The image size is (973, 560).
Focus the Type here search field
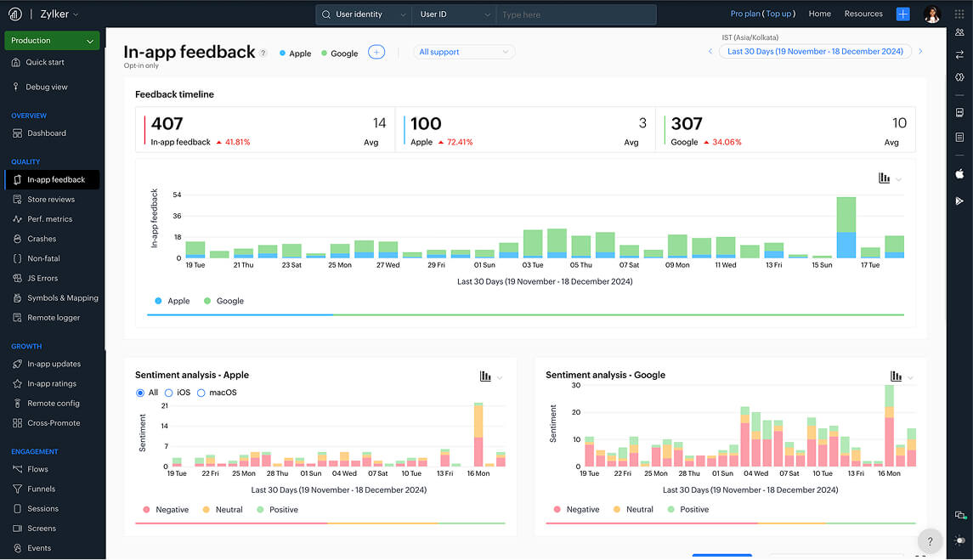576,14
